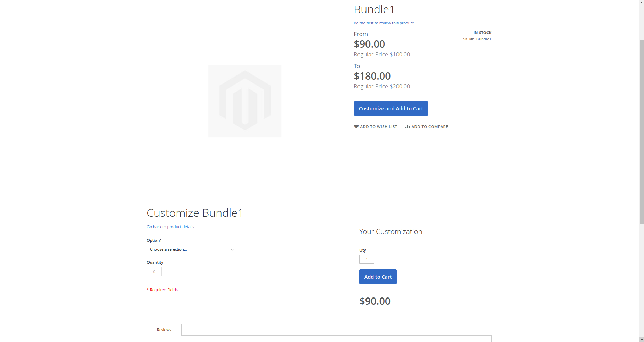This screenshot has width=644, height=342.
Task: Click the Option1 Quantity input field
Action: pyautogui.click(x=154, y=272)
